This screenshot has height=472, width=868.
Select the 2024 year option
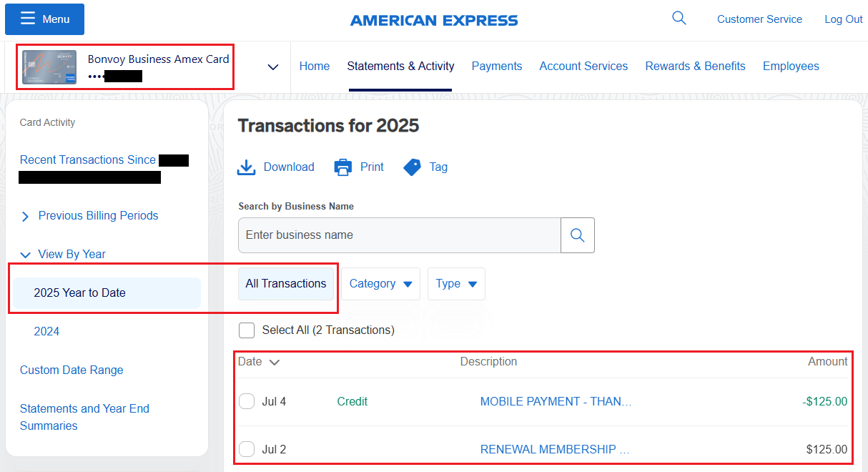[46, 331]
